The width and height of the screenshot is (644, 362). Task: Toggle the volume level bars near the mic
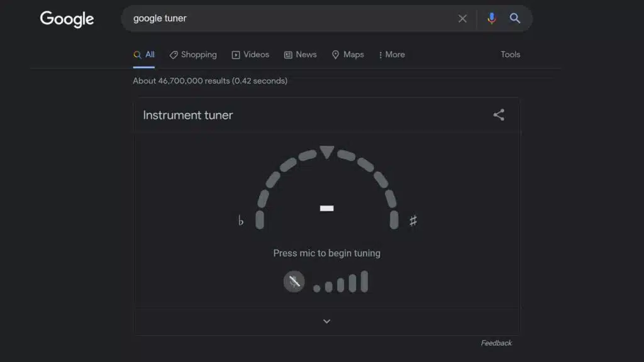click(x=340, y=281)
